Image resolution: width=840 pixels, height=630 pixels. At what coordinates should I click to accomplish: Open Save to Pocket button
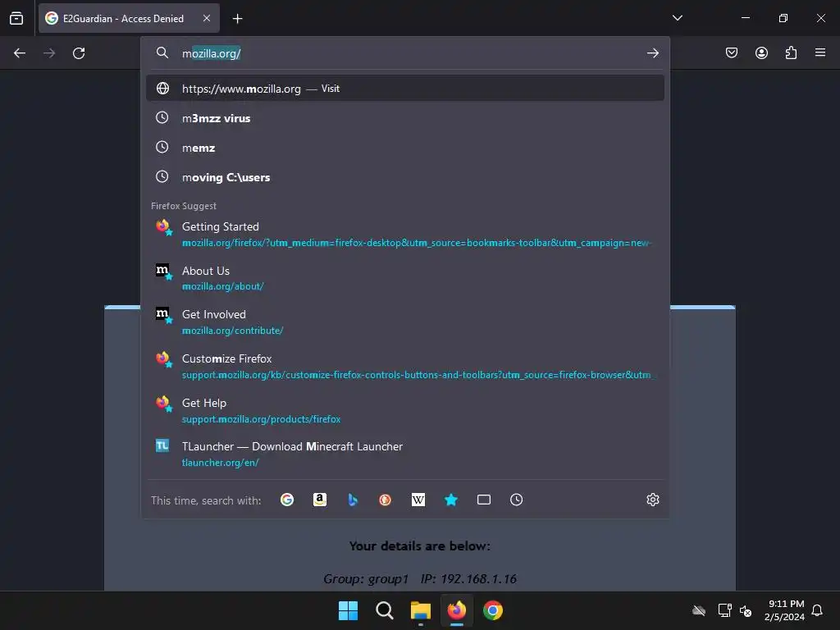click(731, 52)
